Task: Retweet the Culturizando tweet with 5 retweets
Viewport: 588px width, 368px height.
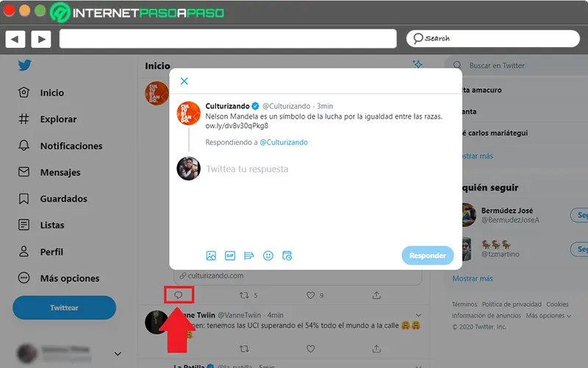Action: pos(244,296)
